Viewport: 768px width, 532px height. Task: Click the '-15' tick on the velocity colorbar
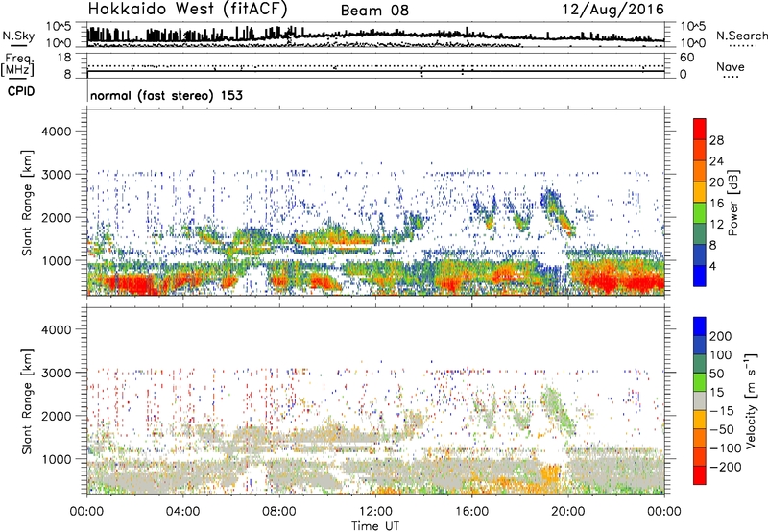point(722,410)
